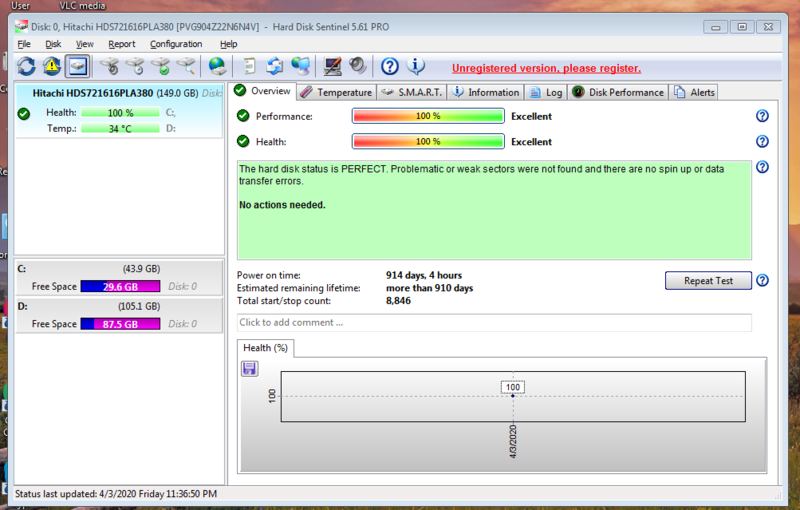Click the help icon beside Performance Excellent
This screenshot has height=510, width=800.
(762, 116)
